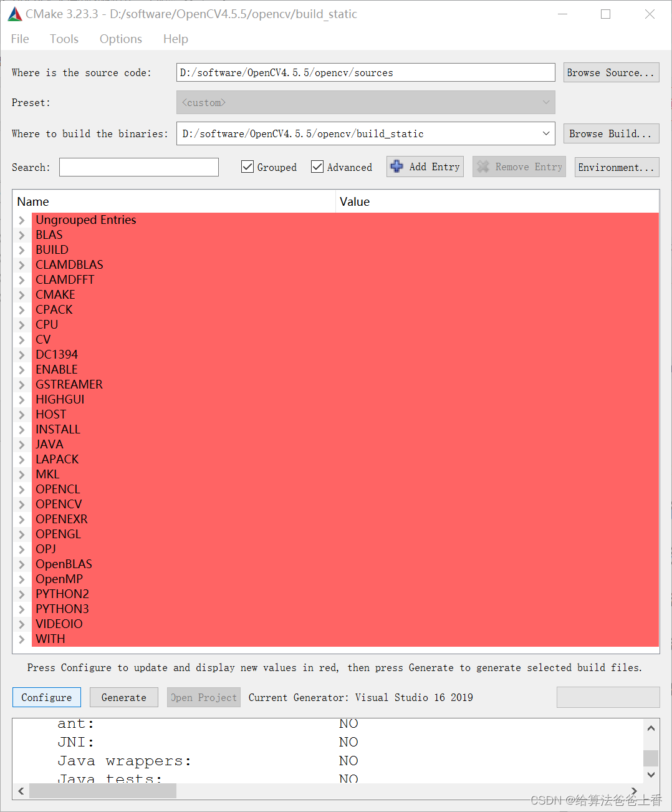
Task: Click the Generate button
Action: point(124,697)
